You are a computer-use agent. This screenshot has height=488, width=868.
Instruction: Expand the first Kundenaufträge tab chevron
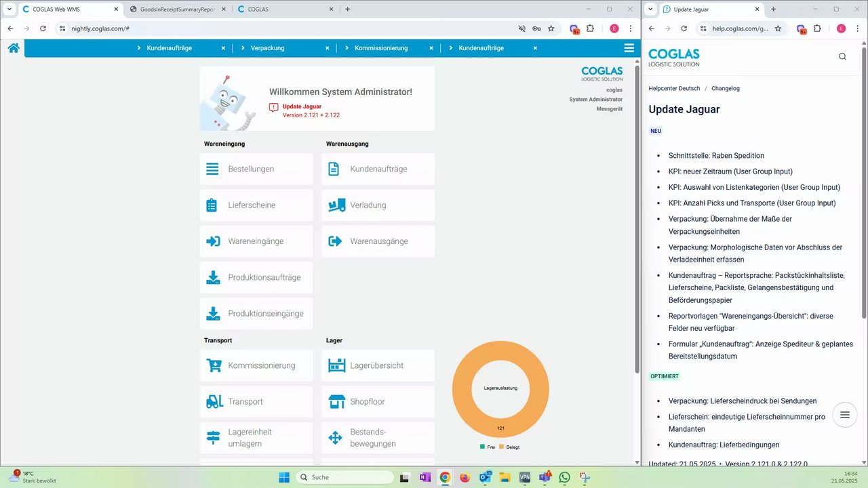pos(139,48)
